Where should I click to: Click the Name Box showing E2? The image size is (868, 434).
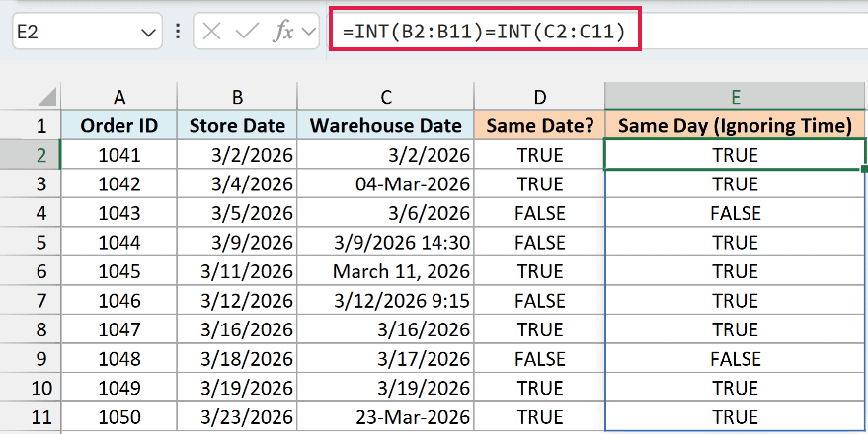coord(87,33)
